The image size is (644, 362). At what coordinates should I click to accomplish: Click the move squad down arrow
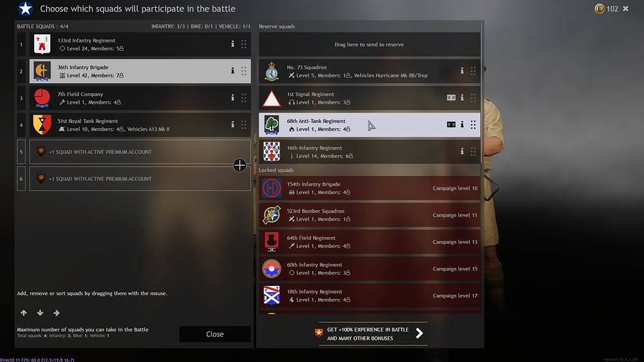pos(40,312)
